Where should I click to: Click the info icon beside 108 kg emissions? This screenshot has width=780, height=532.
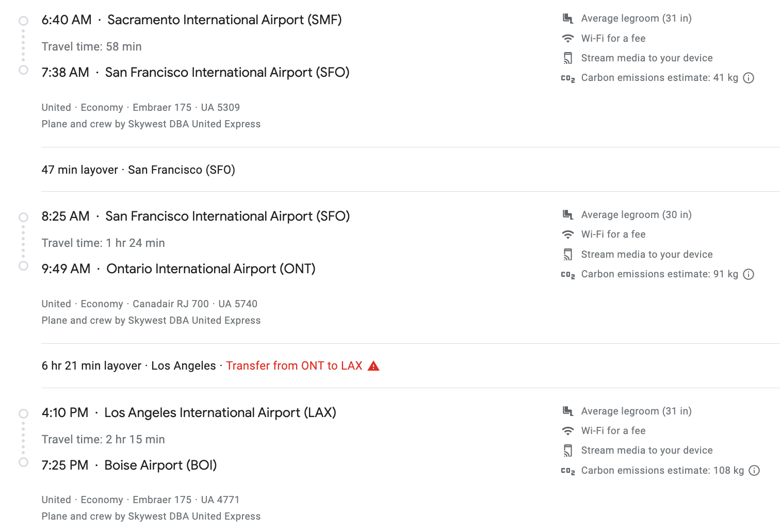click(x=754, y=470)
